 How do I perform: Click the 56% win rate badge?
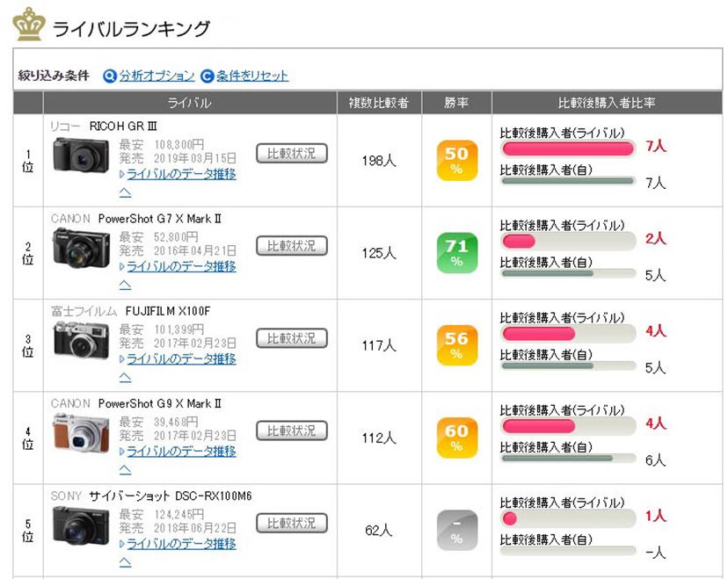click(x=456, y=345)
